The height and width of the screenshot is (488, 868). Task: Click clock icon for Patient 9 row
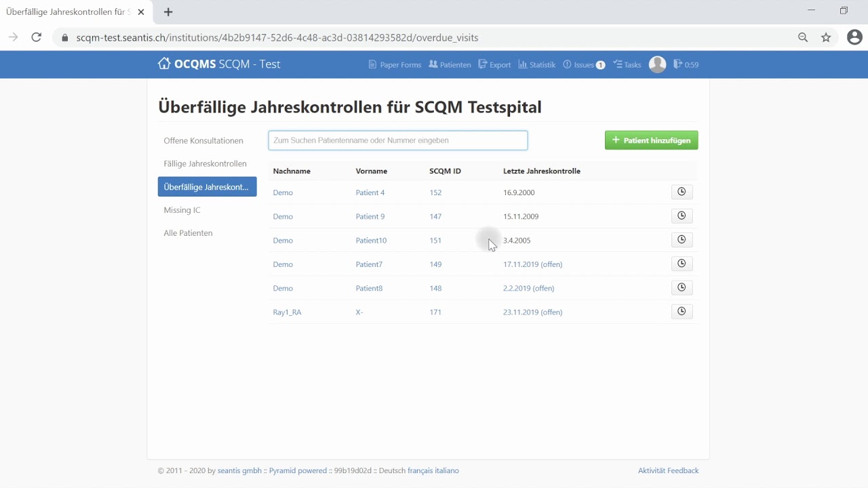[x=682, y=216]
